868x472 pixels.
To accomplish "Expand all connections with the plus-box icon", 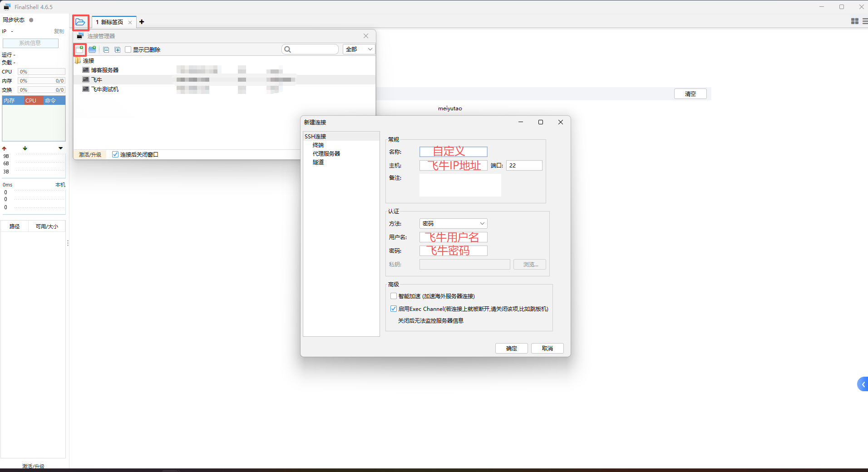I will (x=118, y=49).
